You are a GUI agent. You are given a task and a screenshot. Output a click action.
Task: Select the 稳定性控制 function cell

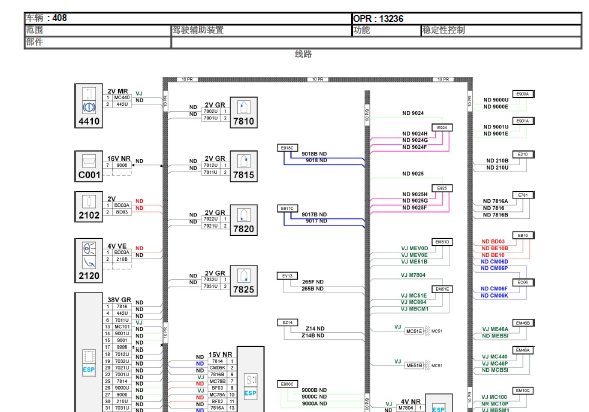tap(501, 30)
